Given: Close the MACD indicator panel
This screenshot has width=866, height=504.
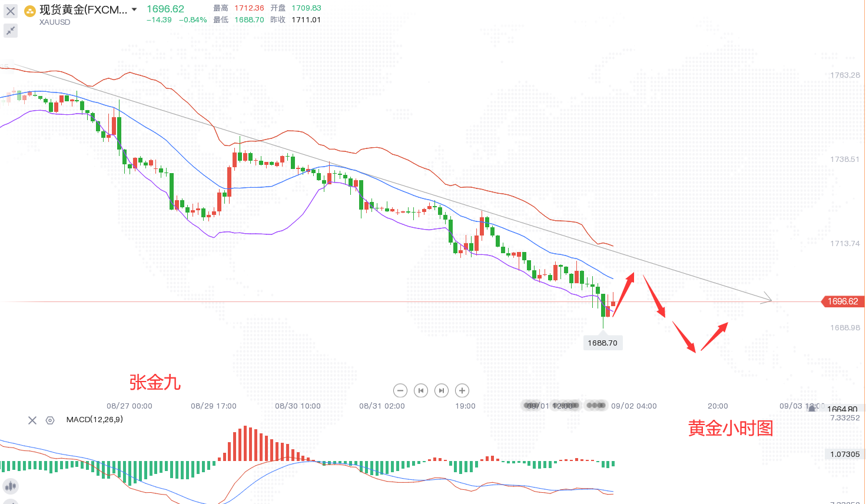Looking at the screenshot, I should pyautogui.click(x=32, y=420).
